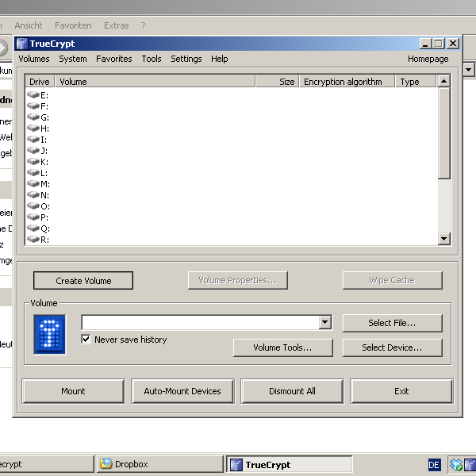Select drive L: icon in list
Screen dimensions: 476x476
(x=33, y=173)
